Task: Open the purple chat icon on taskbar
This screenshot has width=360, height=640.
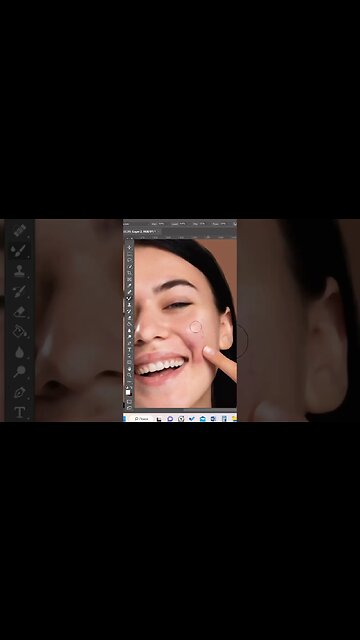Action: (x=170, y=418)
